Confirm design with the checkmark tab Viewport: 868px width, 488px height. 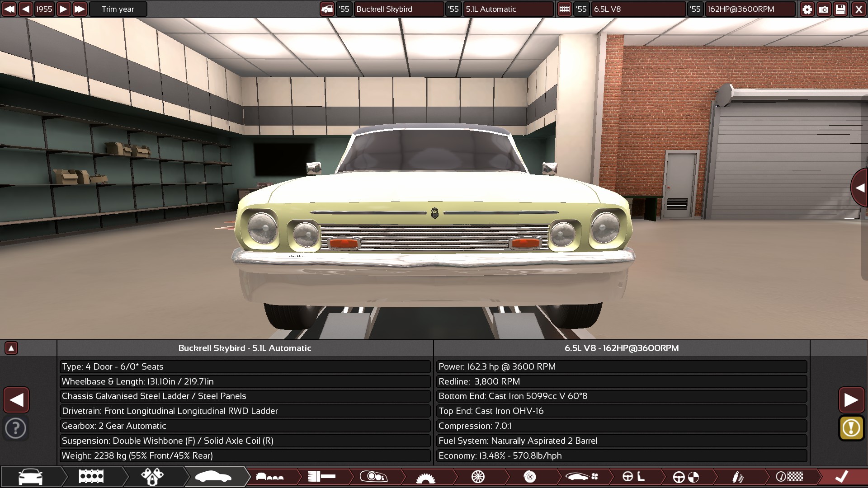point(841,477)
